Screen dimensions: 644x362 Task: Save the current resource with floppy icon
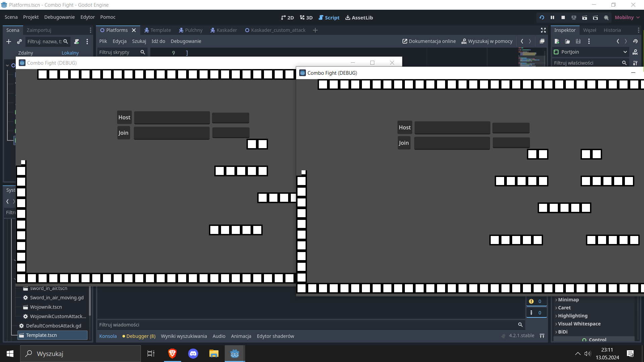coord(578,41)
